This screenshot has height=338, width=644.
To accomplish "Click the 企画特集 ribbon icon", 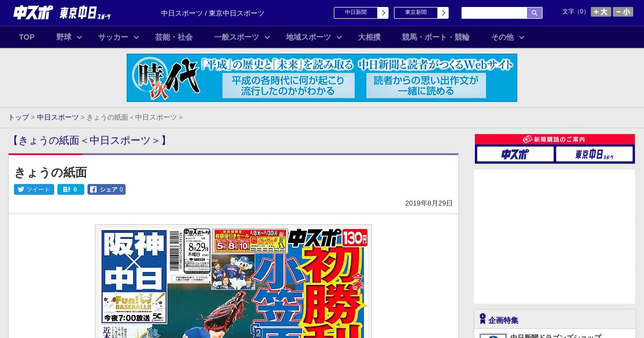I will pyautogui.click(x=482, y=319).
